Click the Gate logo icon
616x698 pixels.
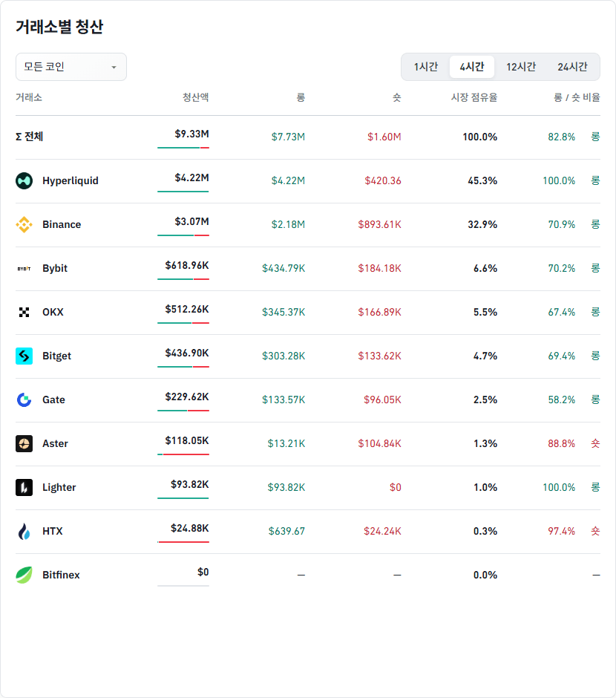(x=24, y=399)
